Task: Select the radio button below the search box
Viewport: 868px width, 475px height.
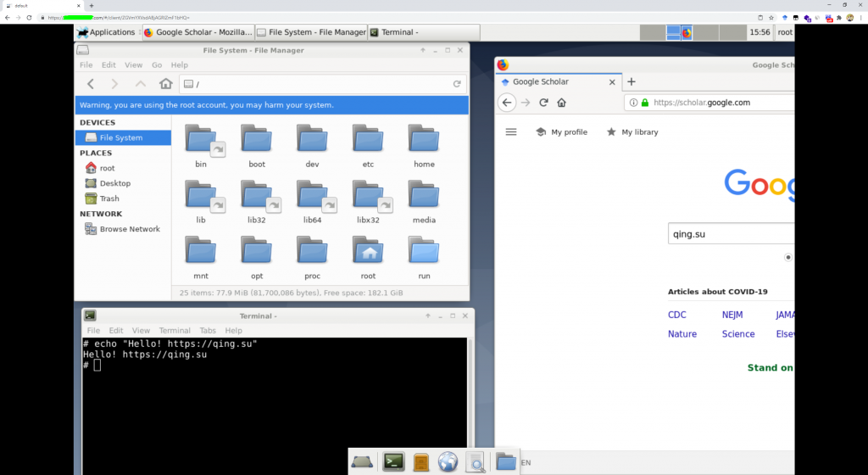Action: (788, 257)
